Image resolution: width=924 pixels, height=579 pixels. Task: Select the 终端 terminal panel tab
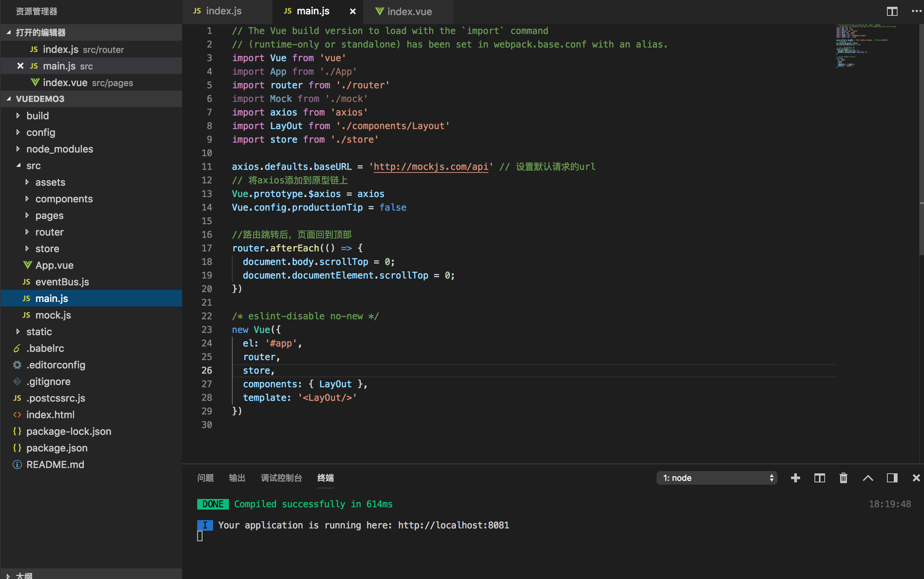click(x=325, y=477)
